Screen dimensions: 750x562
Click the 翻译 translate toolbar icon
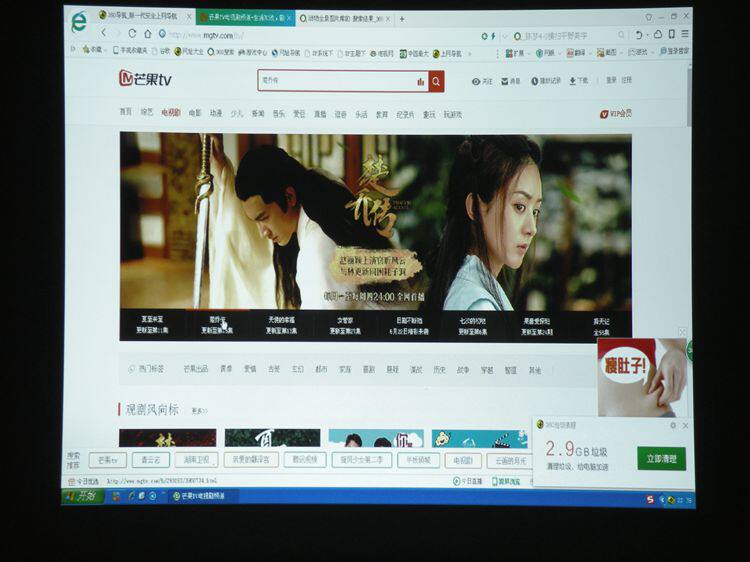[570, 53]
